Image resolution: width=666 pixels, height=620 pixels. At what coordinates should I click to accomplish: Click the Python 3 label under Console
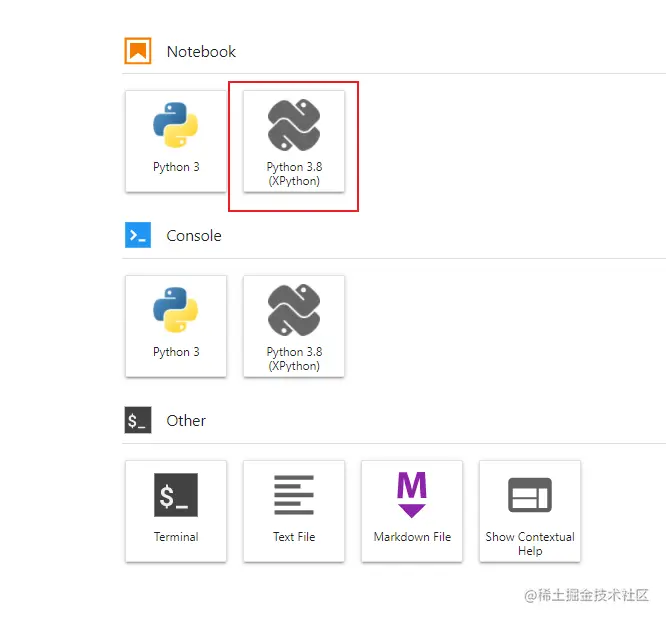coord(176,352)
